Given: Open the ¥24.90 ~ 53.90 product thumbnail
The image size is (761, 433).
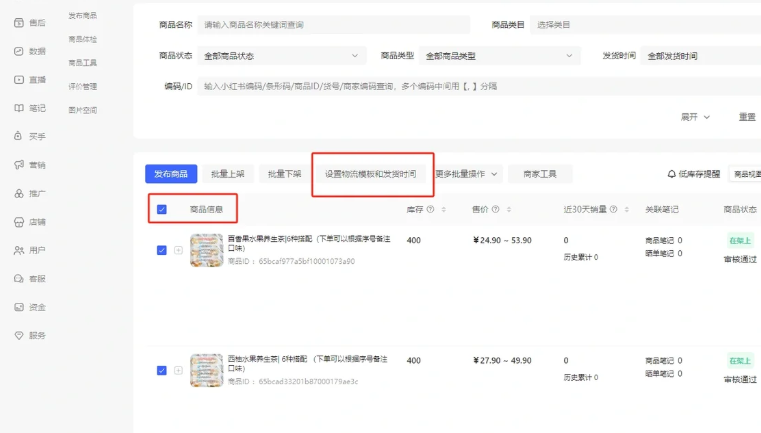Looking at the screenshot, I should click(x=206, y=250).
